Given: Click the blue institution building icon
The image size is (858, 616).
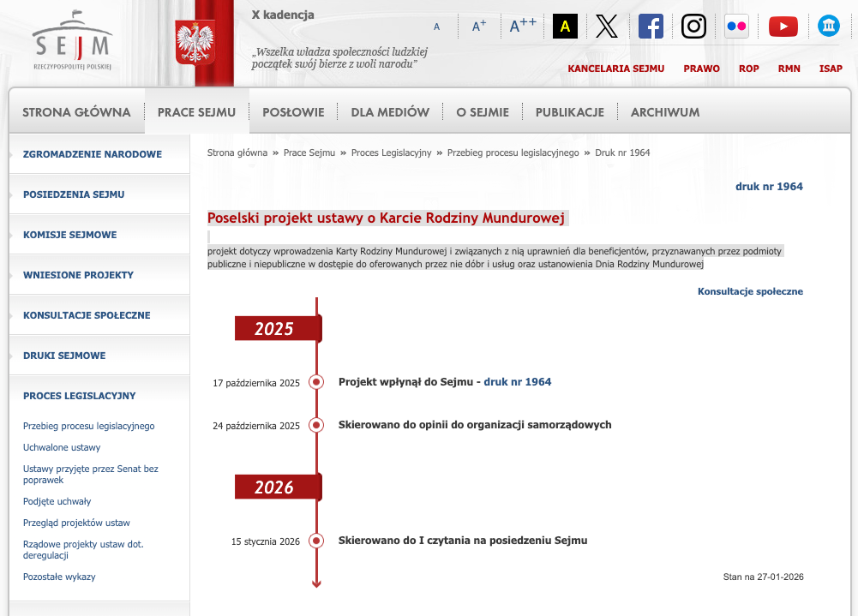Looking at the screenshot, I should tap(828, 26).
